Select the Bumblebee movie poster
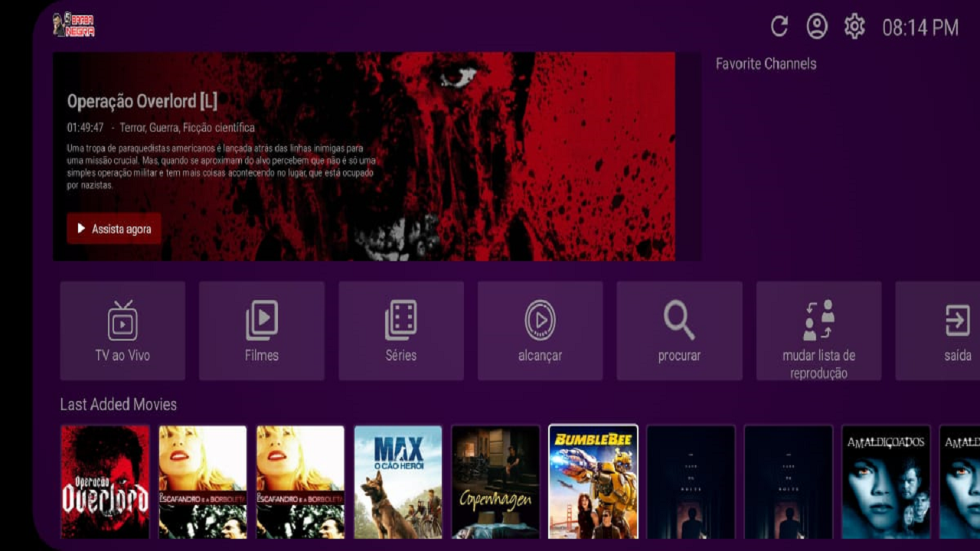This screenshot has height=551, width=980. [x=593, y=482]
